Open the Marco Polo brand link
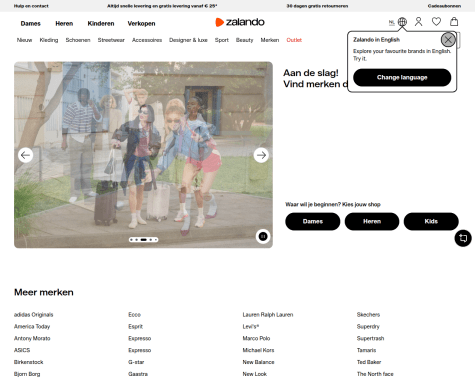The width and height of the screenshot is (475, 380). (x=256, y=338)
